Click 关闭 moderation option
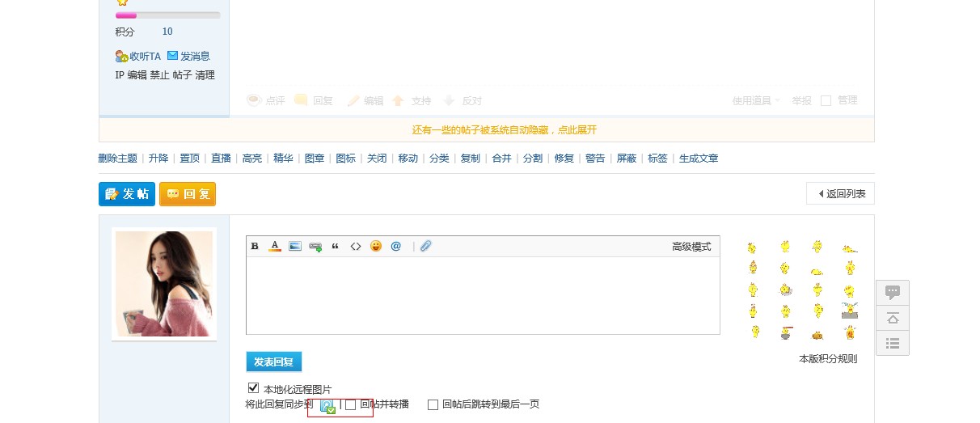 pyautogui.click(x=377, y=159)
